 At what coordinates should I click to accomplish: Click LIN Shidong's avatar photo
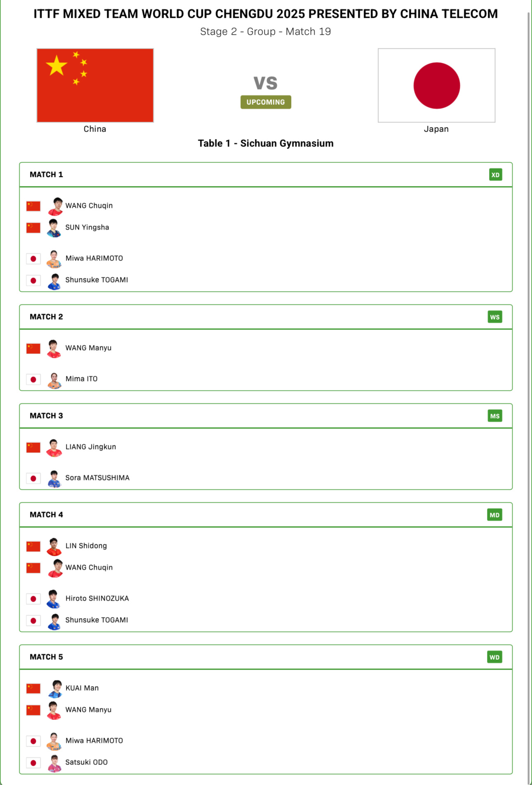54,547
